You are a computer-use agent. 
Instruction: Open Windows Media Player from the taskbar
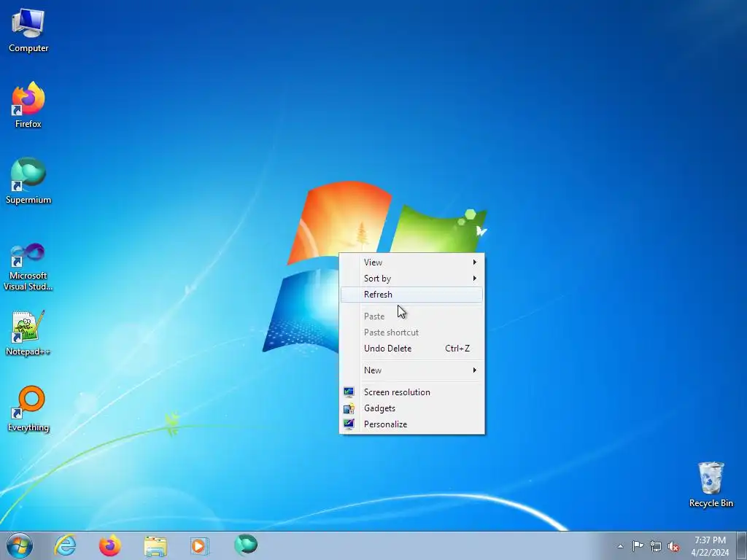[200, 545]
